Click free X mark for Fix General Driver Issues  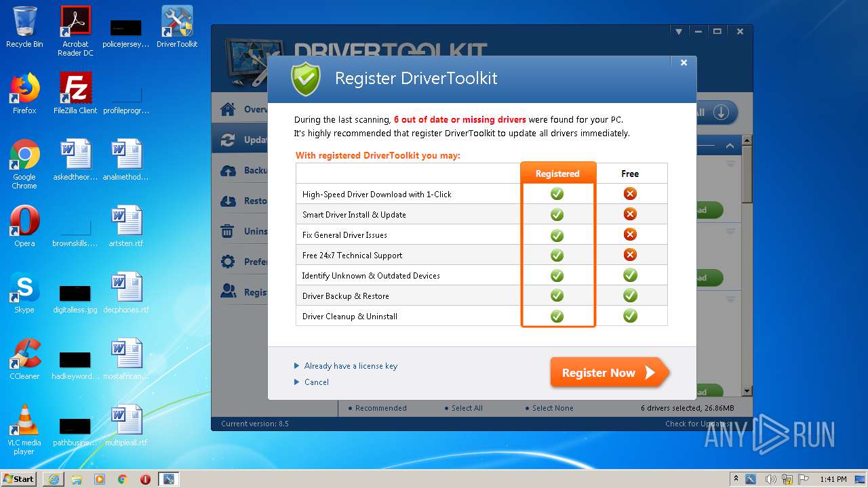click(630, 235)
